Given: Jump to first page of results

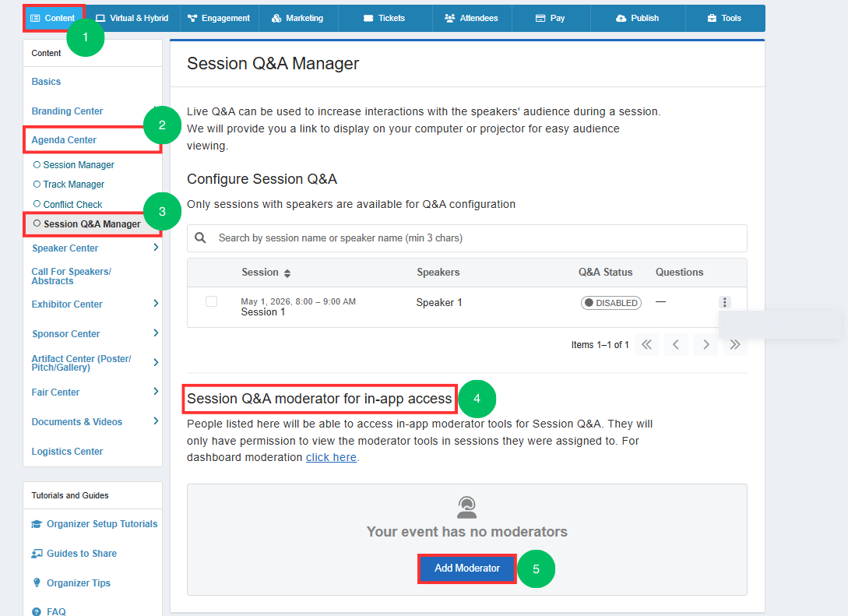Looking at the screenshot, I should [646, 344].
